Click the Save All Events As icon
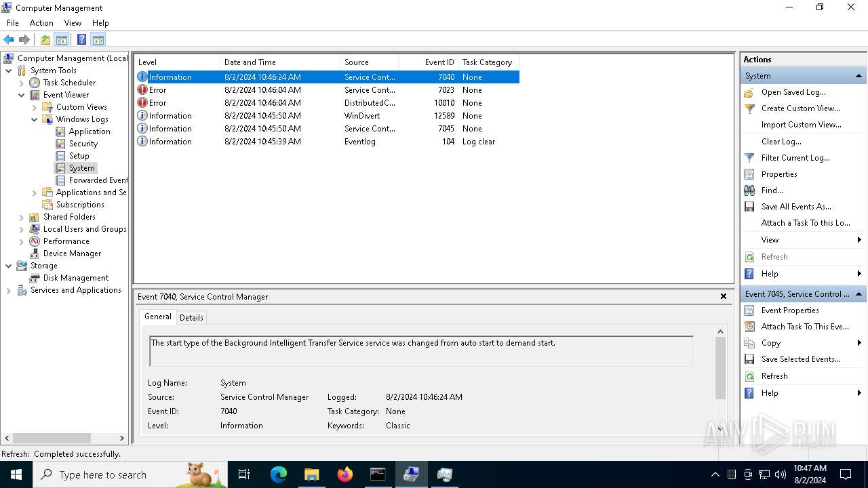This screenshot has height=488, width=868. pos(749,207)
